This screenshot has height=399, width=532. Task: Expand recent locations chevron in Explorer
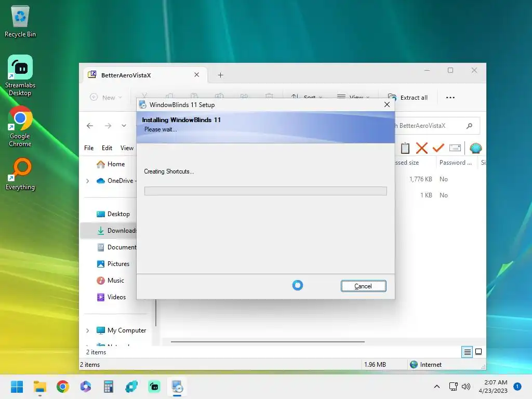[x=124, y=126]
